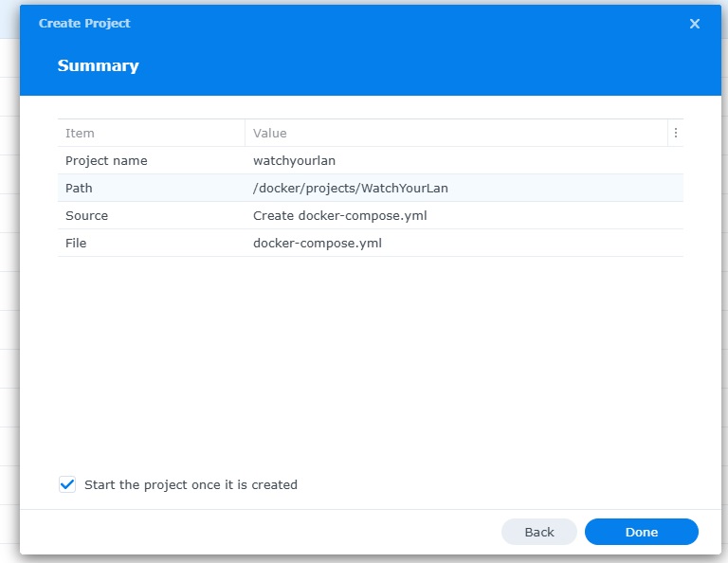Click the Back button
The width and height of the screenshot is (728, 563).
coord(538,532)
